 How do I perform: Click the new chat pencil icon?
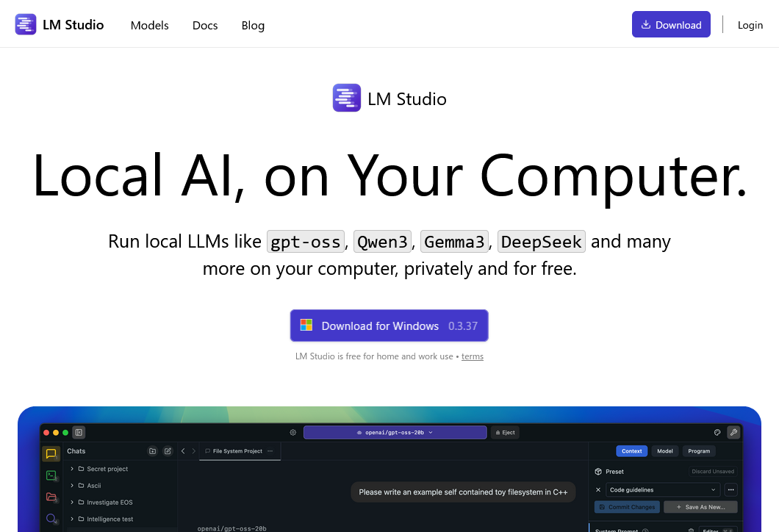pyautogui.click(x=168, y=451)
